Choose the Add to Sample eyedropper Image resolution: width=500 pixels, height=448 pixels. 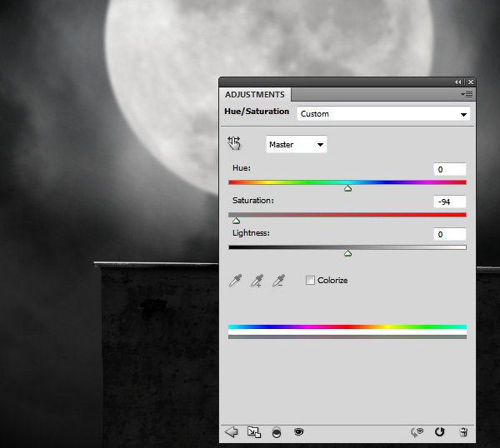click(x=257, y=281)
